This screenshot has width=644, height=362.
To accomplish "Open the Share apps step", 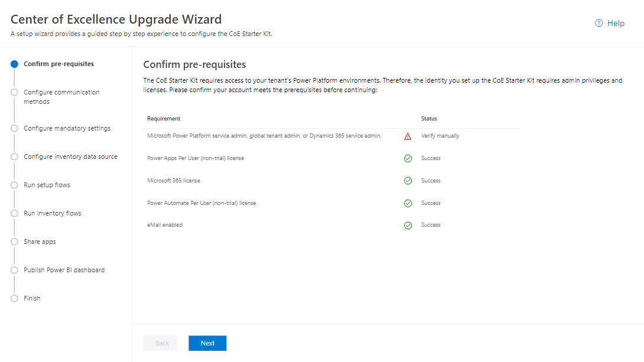I will coord(40,242).
